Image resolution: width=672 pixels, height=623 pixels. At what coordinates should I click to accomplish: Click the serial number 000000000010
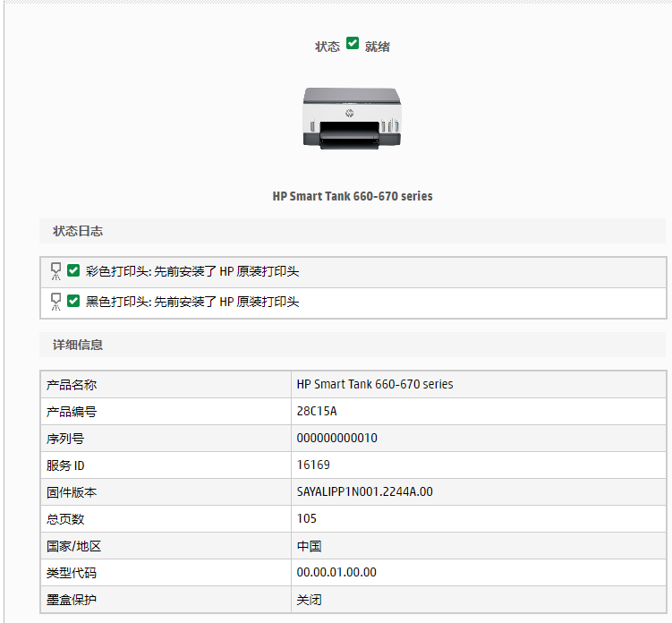[336, 439]
